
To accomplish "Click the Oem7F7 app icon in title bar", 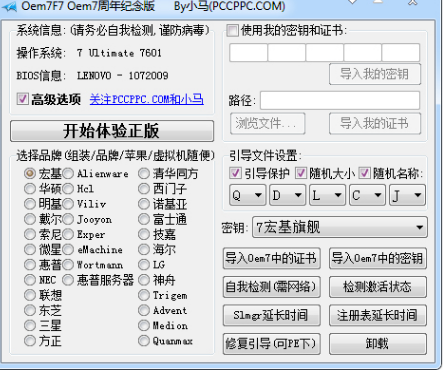I will 9,6.
